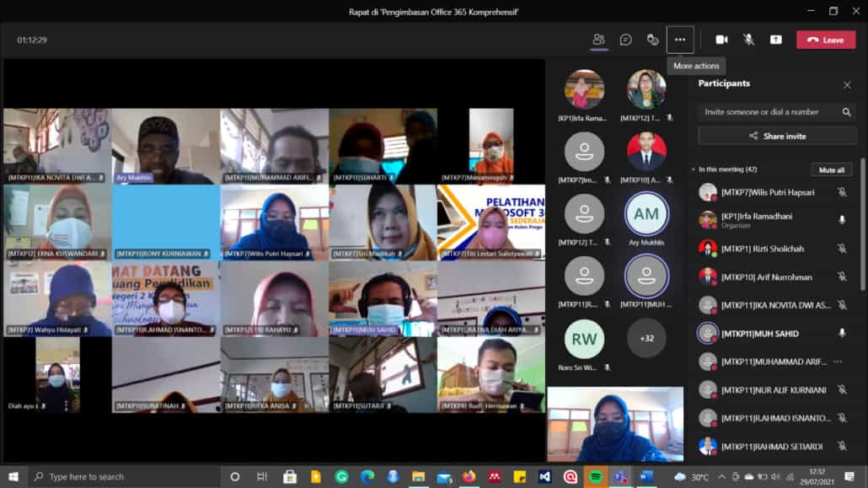Leave the meeting

click(826, 40)
